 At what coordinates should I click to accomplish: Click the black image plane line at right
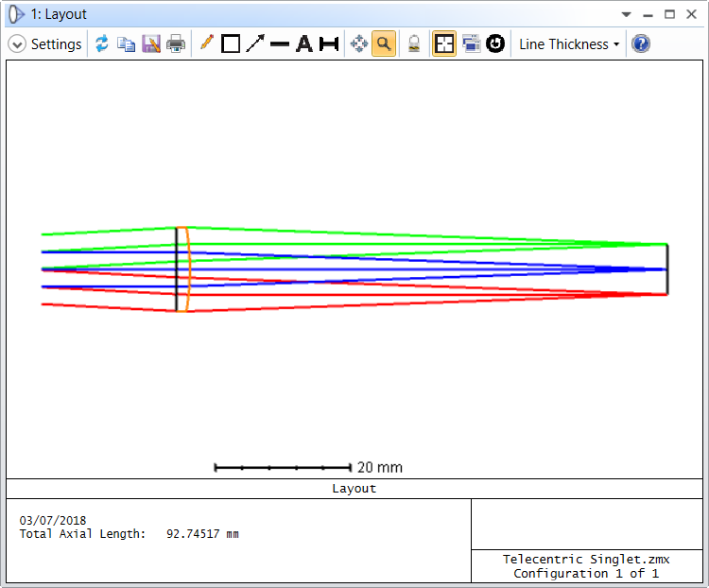[667, 269]
